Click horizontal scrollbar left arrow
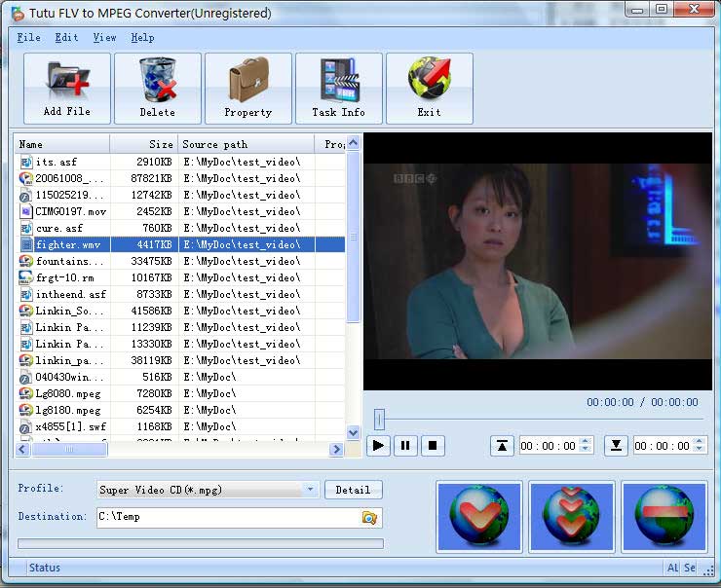The width and height of the screenshot is (721, 588). click(23, 449)
